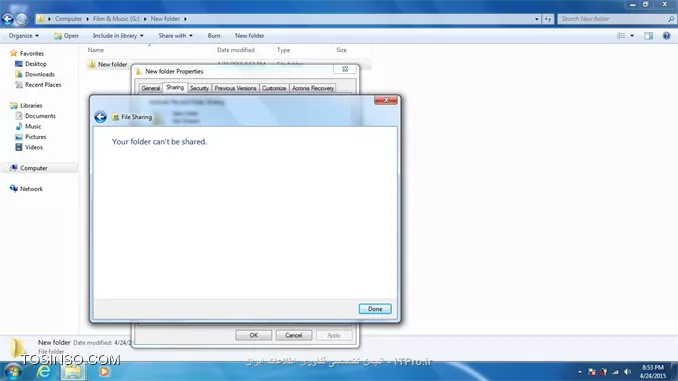Image resolution: width=678 pixels, height=381 pixels.
Task: Switch to the General tab
Action: (150, 88)
